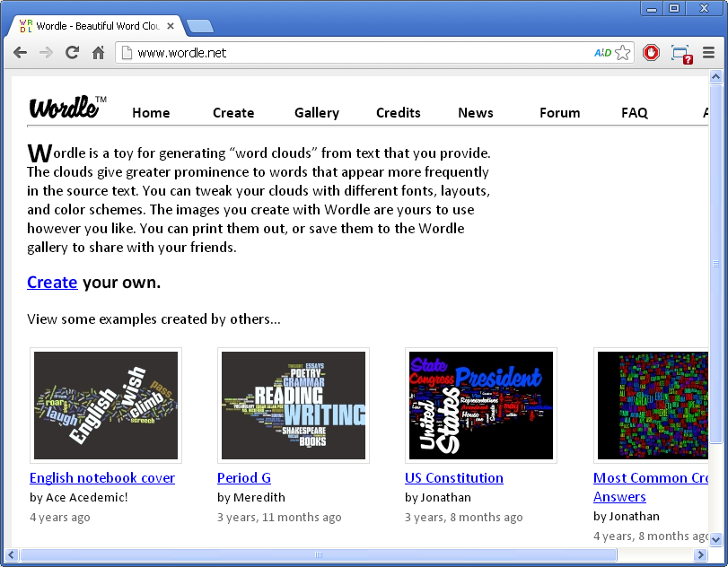The width and height of the screenshot is (728, 567).
Task: Follow the English notebook cover link
Action: [102, 478]
